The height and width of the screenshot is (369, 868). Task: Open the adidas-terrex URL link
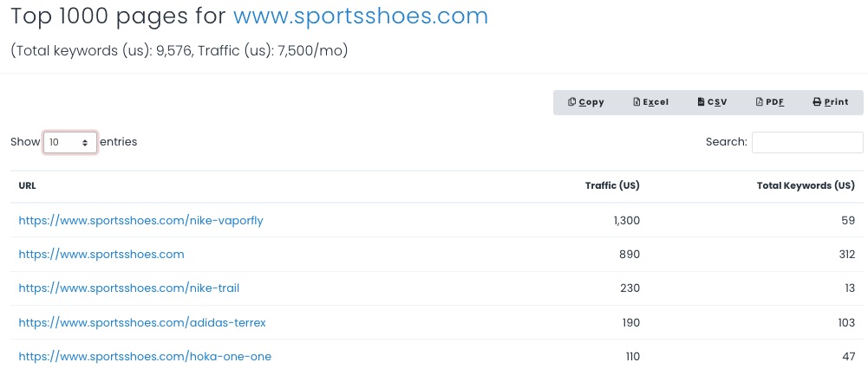point(142,322)
